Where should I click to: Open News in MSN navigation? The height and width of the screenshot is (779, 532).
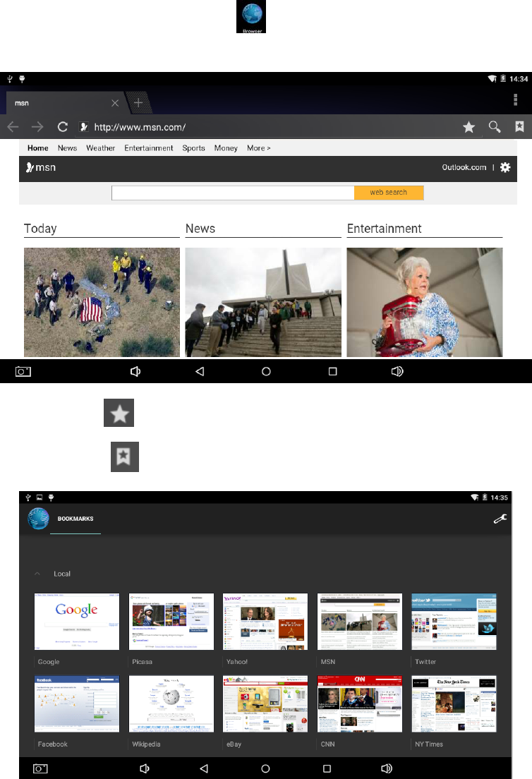tap(67, 148)
